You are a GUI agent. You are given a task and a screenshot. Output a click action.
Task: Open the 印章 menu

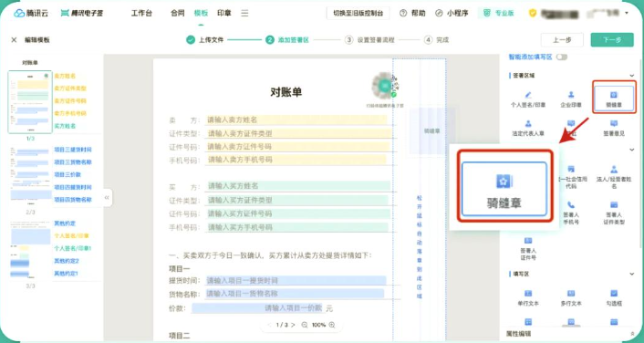[223, 13]
